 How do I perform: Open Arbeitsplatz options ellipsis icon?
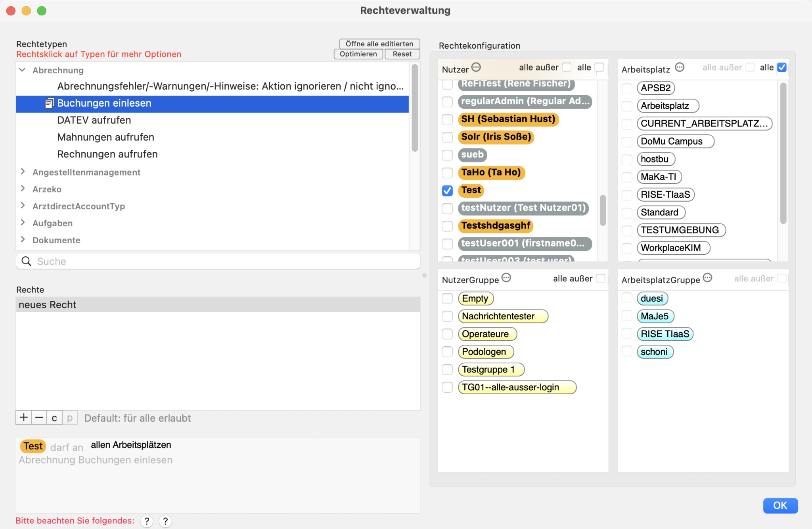click(x=680, y=67)
